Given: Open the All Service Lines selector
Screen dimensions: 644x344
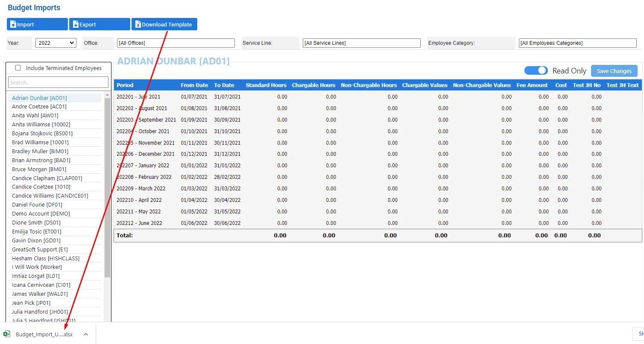Looking at the screenshot, I should (x=362, y=43).
